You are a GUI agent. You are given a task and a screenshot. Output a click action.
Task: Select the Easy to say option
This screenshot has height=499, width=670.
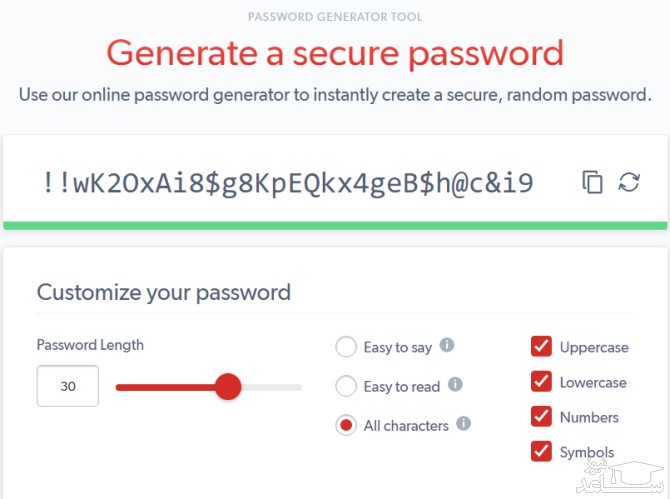[x=346, y=347]
